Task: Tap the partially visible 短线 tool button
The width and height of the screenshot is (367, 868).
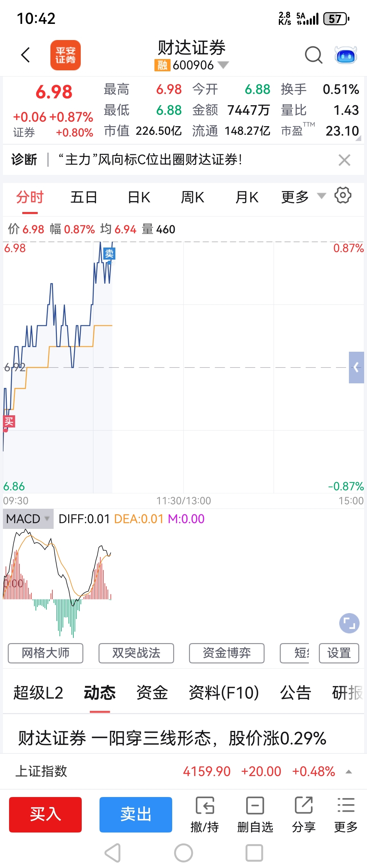Action: [x=295, y=653]
